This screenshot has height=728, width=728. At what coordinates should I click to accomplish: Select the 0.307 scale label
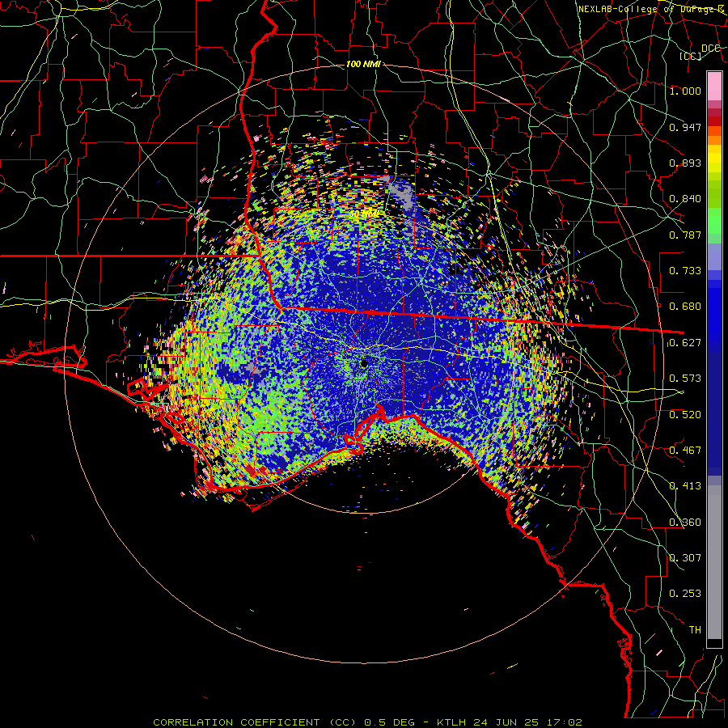[685, 558]
